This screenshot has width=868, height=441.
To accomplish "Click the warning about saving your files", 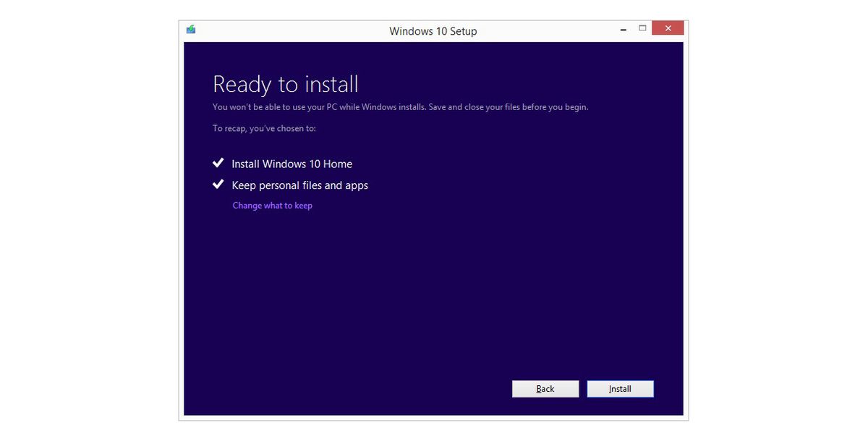I will [x=400, y=106].
